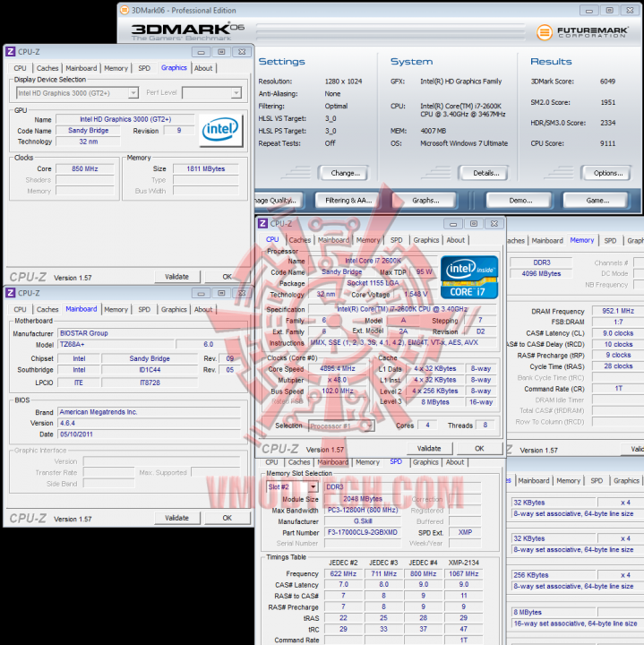Viewport: 644px width, 645px height.
Task: Click OK in processor CPU-Z window
Action: pos(479,449)
